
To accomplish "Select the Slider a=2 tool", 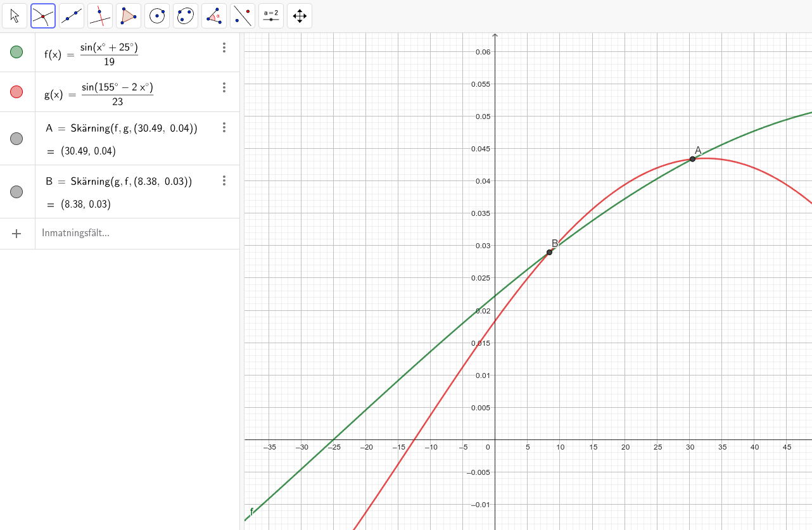I will coord(271,16).
